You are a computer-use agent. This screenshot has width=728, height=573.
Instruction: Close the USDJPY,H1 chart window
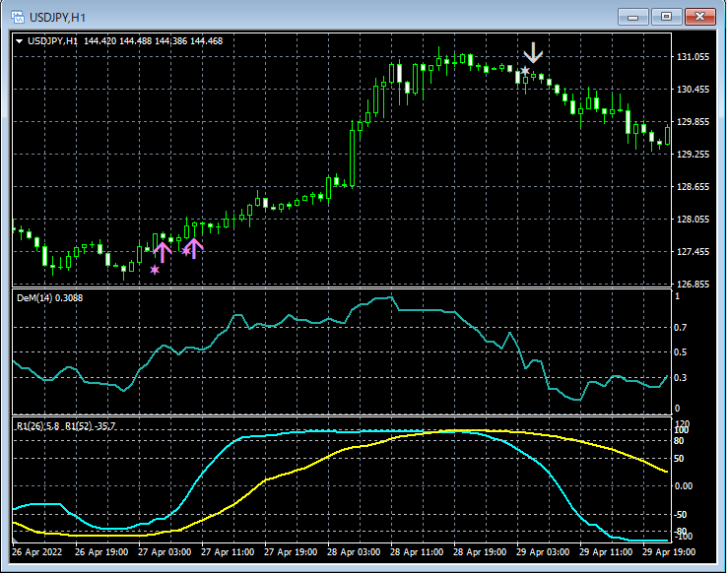699,16
